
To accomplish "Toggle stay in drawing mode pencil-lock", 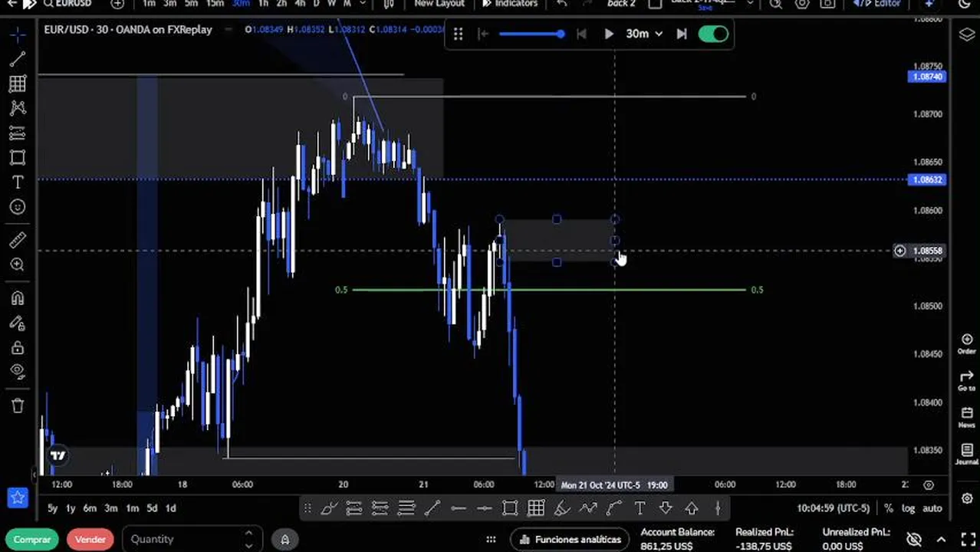I will coord(18,323).
